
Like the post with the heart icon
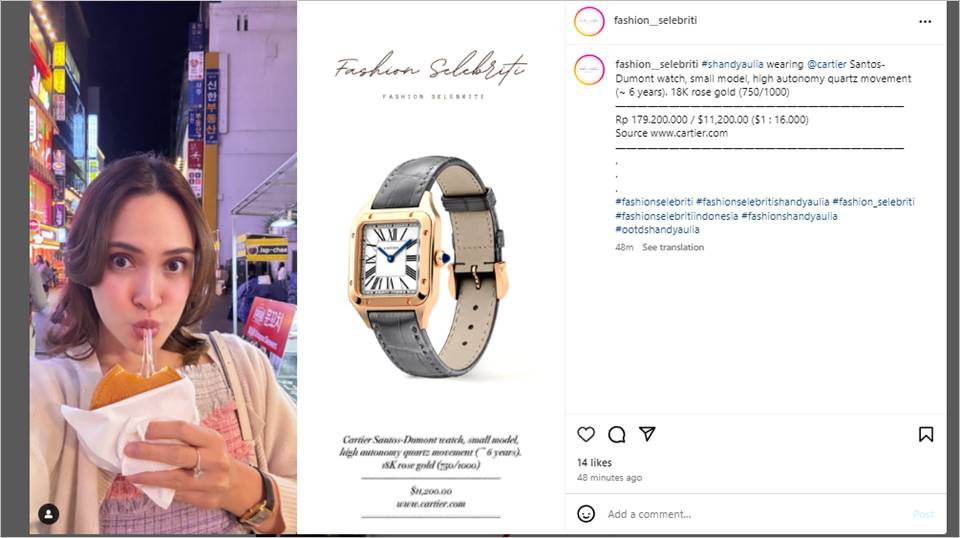[586, 435]
